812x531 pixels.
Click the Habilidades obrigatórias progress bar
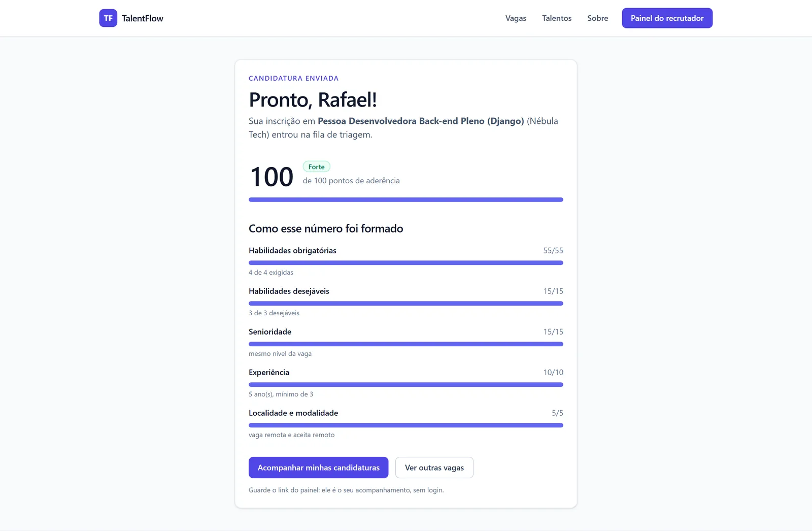click(x=406, y=262)
